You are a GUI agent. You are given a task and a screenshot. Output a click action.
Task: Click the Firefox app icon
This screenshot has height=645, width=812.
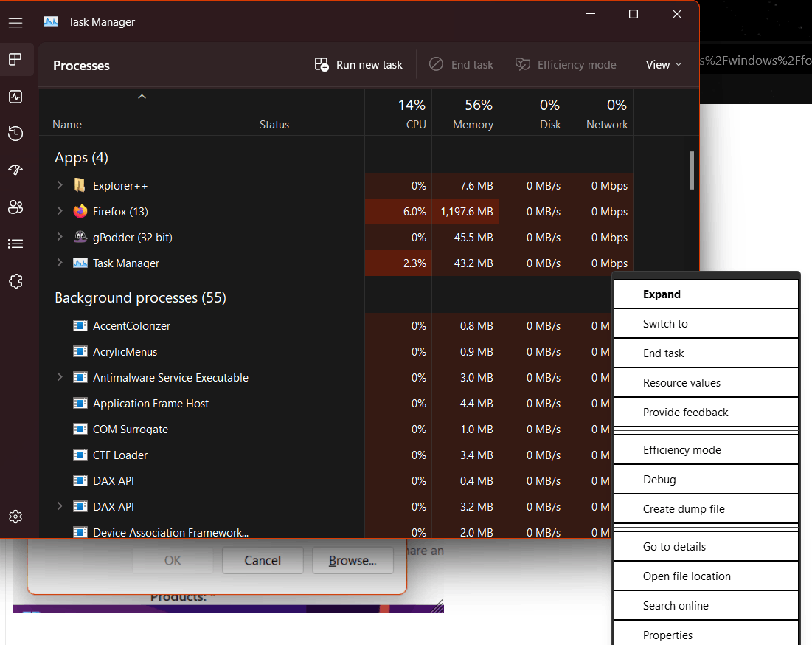pos(80,211)
